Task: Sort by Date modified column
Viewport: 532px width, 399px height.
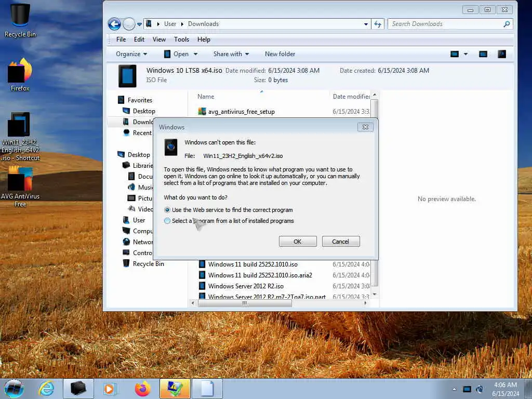Action: (x=351, y=97)
